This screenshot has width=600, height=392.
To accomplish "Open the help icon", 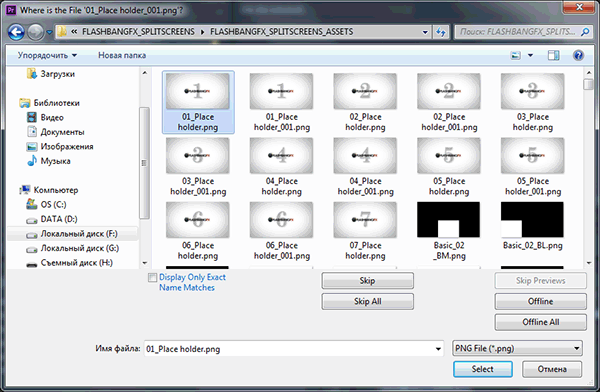I will click(x=578, y=56).
